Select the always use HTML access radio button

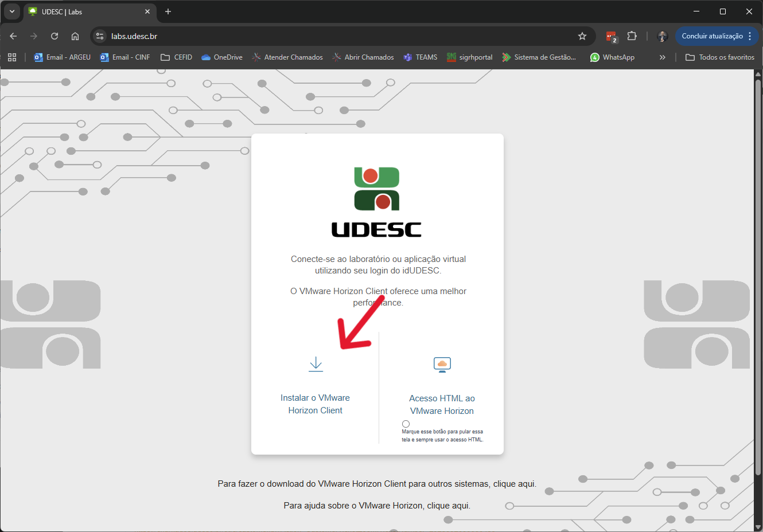click(x=406, y=424)
